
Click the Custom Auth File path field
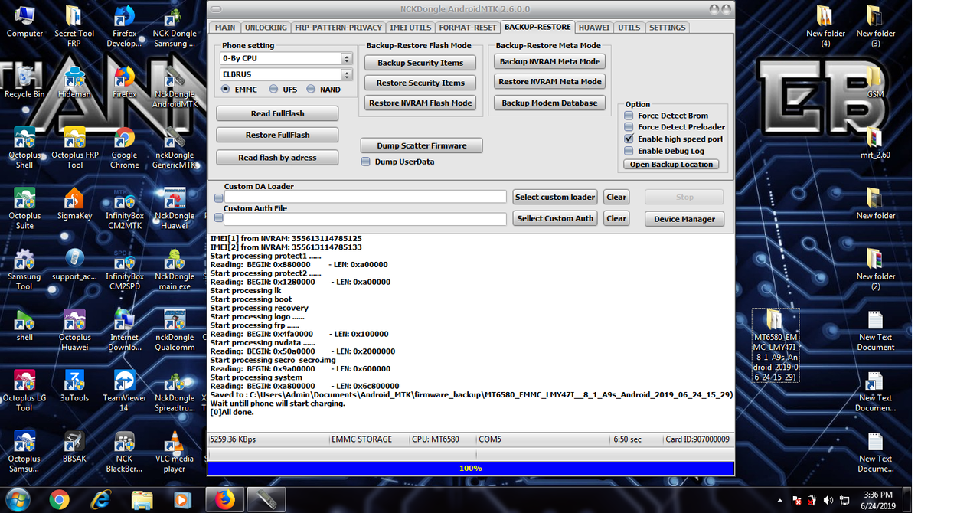tap(365, 219)
